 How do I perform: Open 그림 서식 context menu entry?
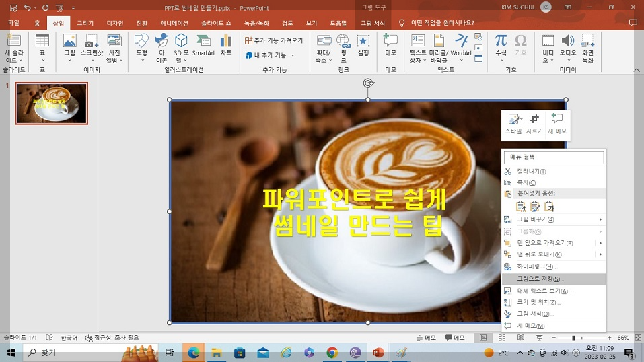(554, 314)
